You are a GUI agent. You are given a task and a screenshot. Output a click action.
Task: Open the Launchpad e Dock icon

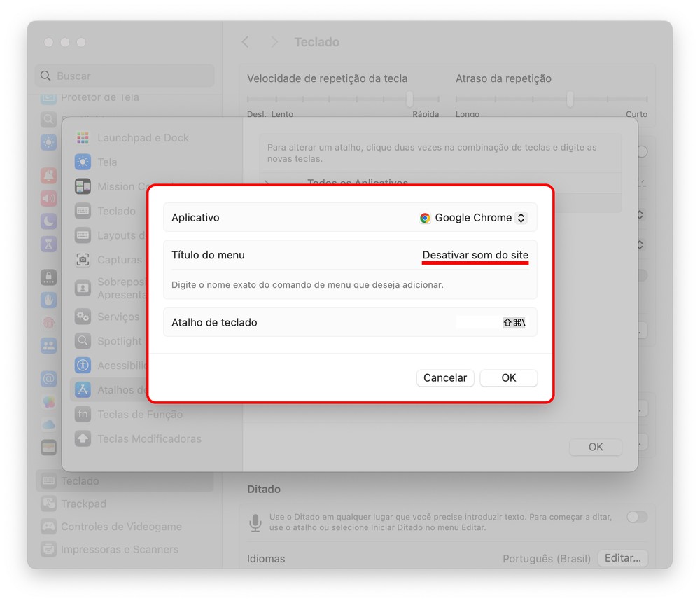pyautogui.click(x=83, y=138)
